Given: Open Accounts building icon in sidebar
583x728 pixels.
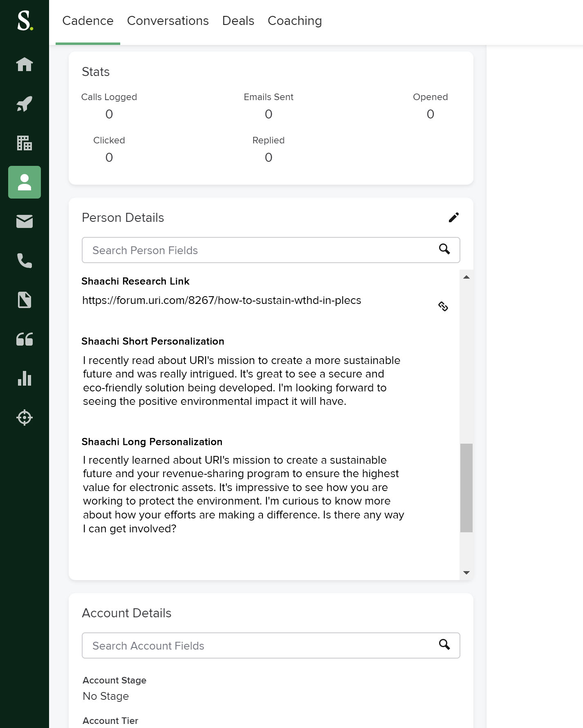Looking at the screenshot, I should [25, 143].
